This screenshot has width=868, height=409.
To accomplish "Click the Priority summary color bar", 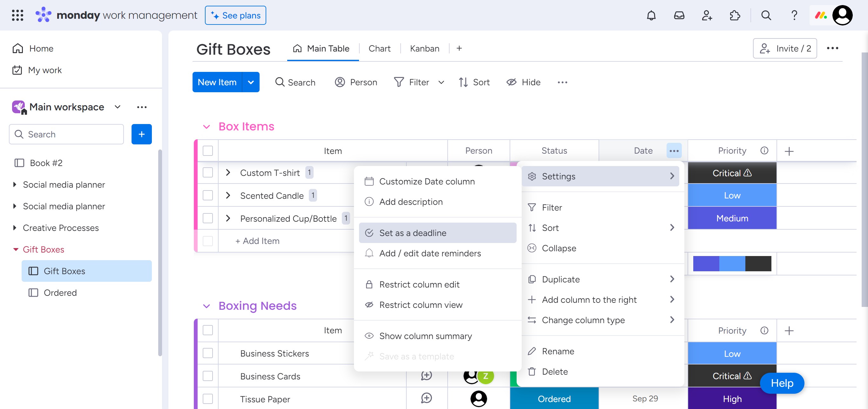I will tap(732, 264).
